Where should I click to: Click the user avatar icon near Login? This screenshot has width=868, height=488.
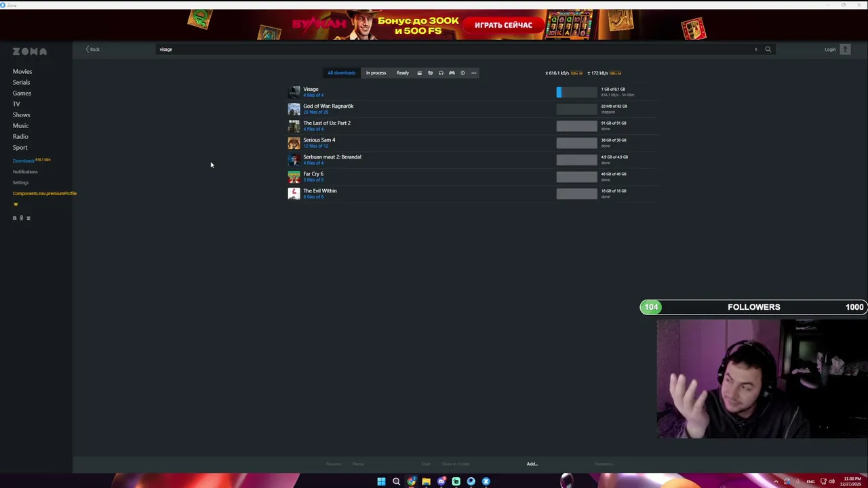tap(845, 49)
